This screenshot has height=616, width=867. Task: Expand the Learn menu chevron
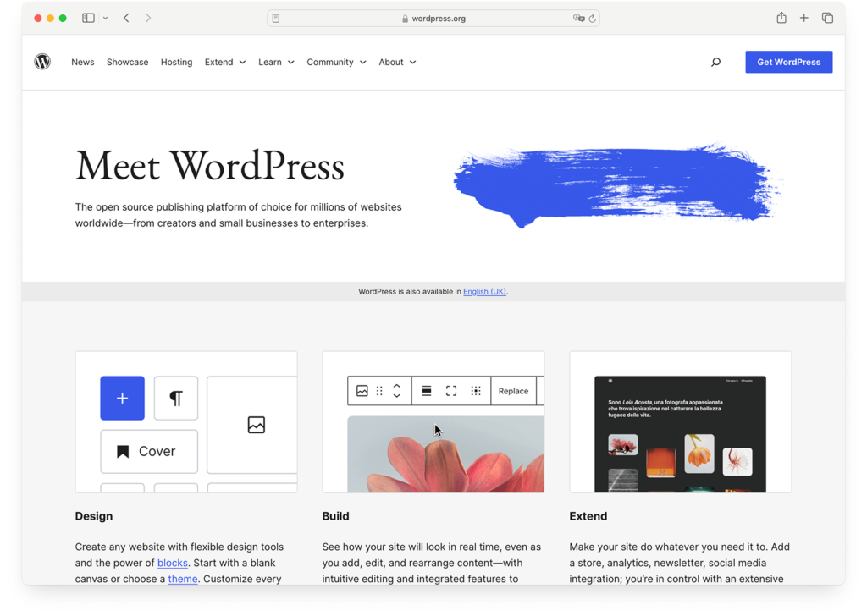pyautogui.click(x=291, y=63)
